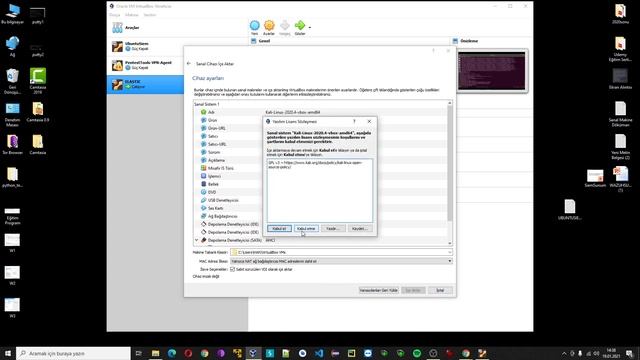Viewport: 640px width, 360px height.
Task: Select the ProtectTools VPN Agent machine
Action: (x=146, y=65)
